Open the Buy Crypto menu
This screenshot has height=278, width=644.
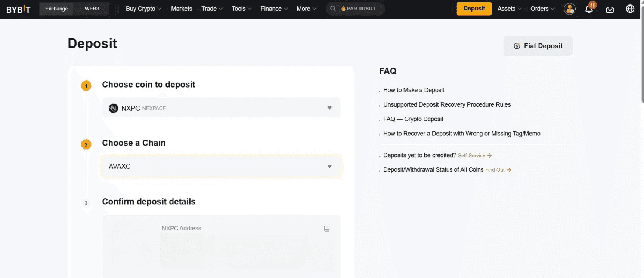click(143, 9)
